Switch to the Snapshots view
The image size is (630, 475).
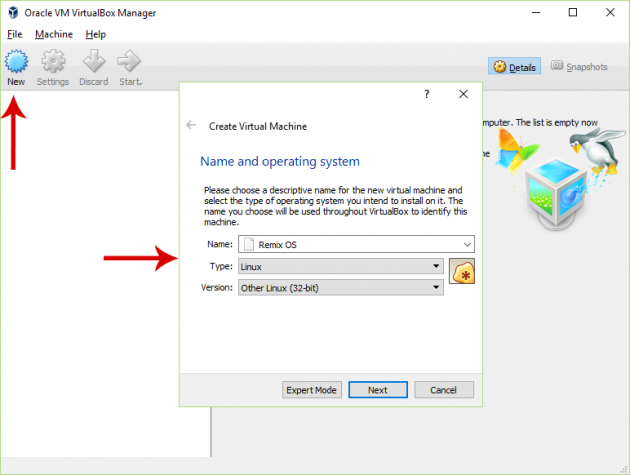pos(578,67)
